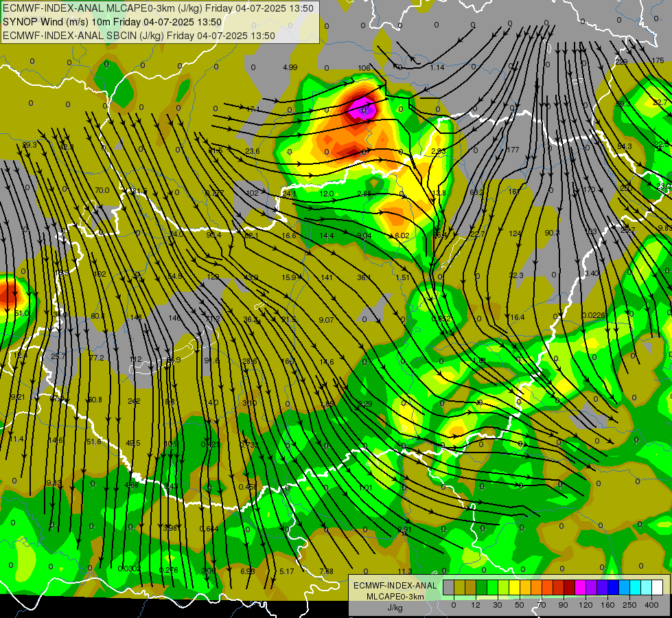
Task: Click the '90.4' value on the map
Action: (x=213, y=235)
